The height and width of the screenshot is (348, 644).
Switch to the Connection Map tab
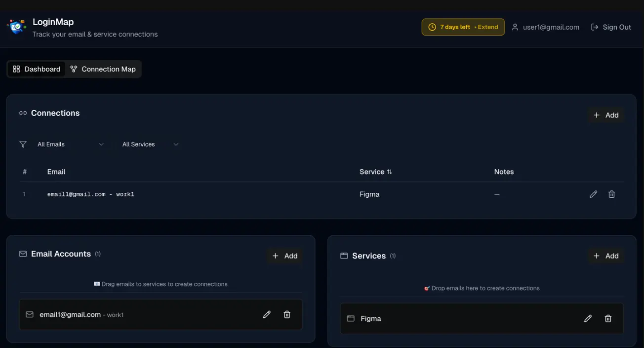click(x=103, y=69)
